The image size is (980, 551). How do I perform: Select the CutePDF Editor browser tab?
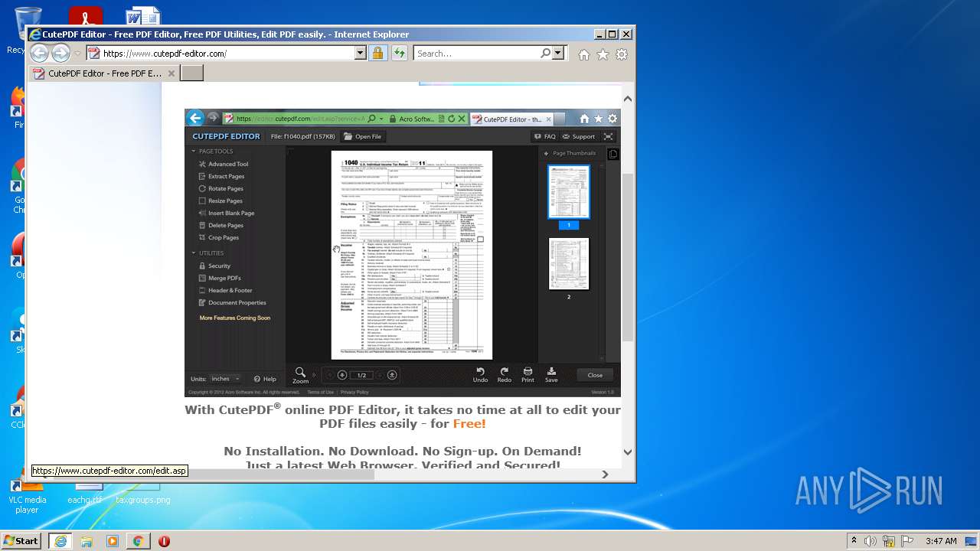tap(103, 73)
